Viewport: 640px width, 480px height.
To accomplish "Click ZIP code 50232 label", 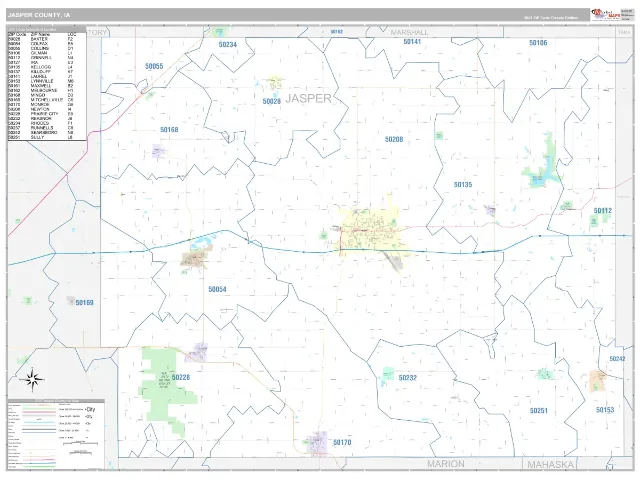I will tap(407, 378).
